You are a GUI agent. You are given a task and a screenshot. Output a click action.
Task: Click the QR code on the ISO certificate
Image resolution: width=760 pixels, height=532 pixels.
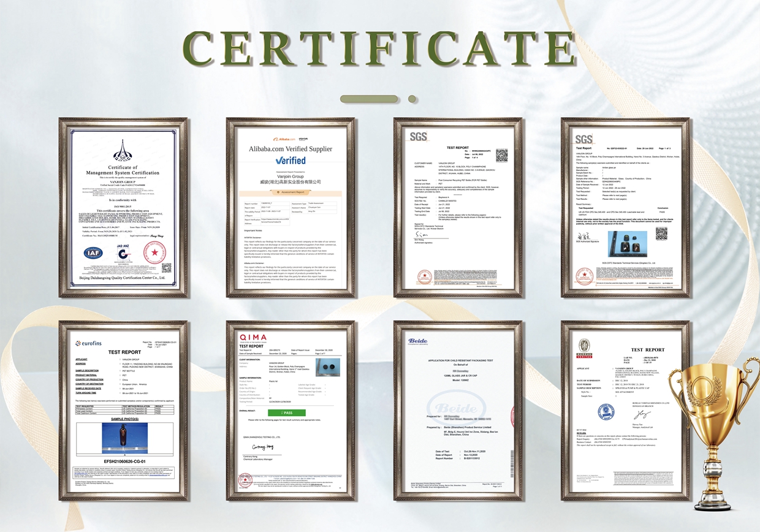point(167,268)
